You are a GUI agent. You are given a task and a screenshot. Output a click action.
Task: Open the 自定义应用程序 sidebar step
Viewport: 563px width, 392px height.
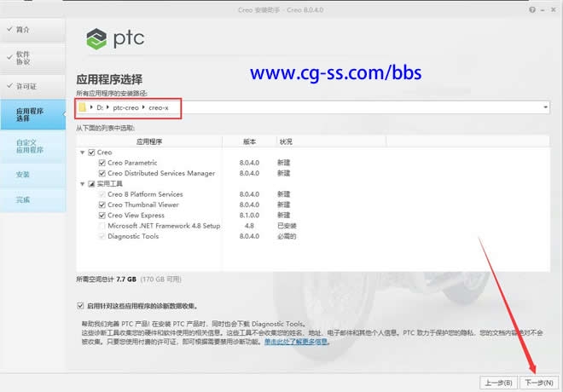28,145
